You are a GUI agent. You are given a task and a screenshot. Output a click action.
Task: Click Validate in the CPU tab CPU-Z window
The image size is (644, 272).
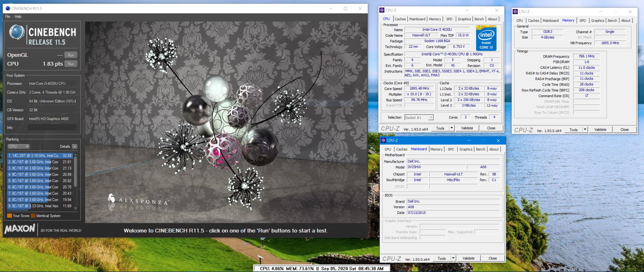pyautogui.click(x=467, y=128)
